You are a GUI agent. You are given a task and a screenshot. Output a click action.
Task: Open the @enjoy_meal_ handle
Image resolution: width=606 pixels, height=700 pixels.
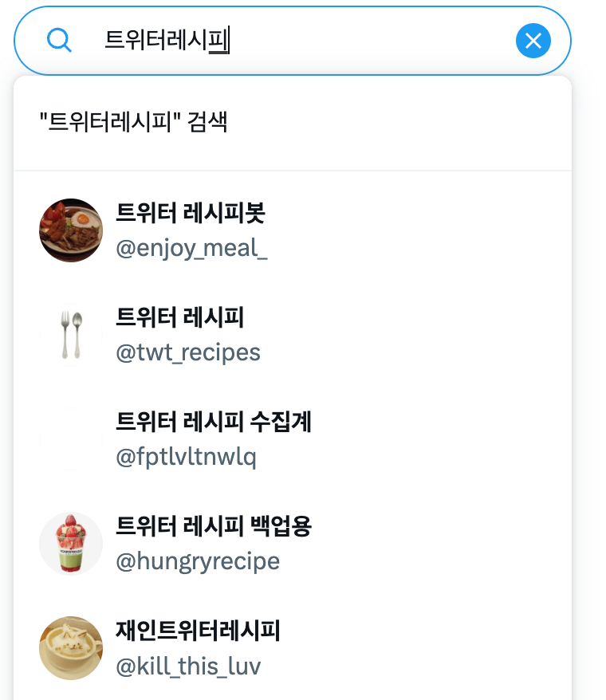191,248
